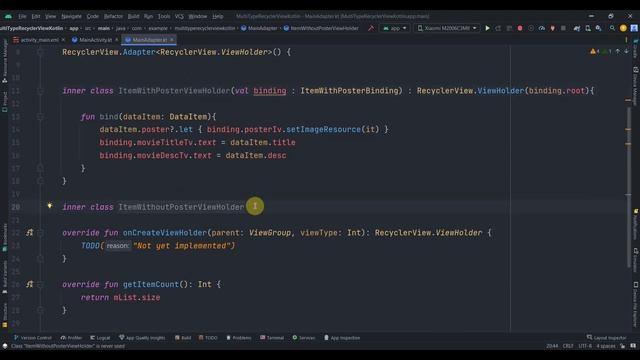Click the onCreateViewHolder function name
Screen dimensions: 640x360
[165, 233]
